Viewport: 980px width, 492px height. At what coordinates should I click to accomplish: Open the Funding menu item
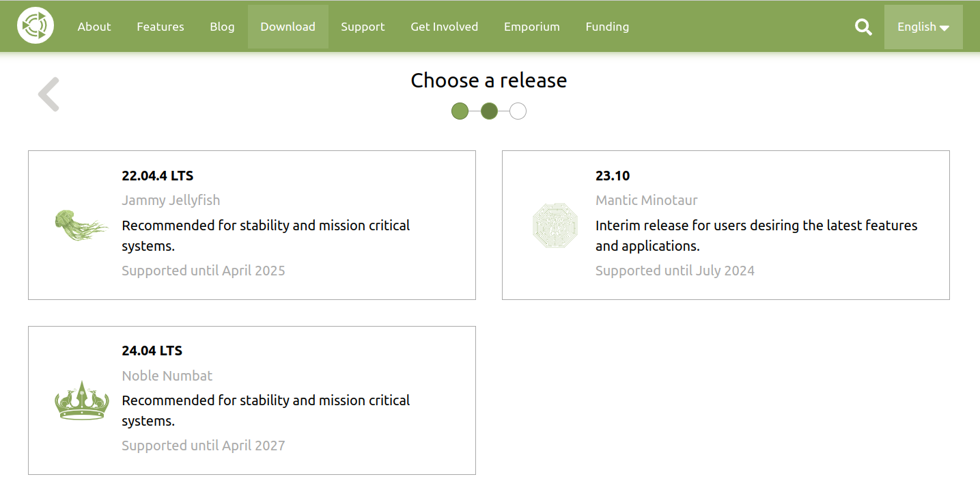(x=607, y=27)
